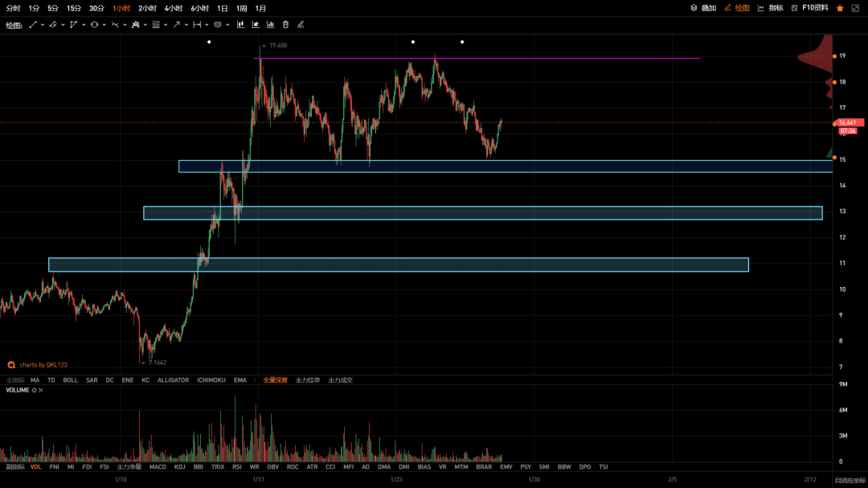This screenshot has height=488, width=868.
Task: Close the VOLUME indicator panel
Action: 41,391
